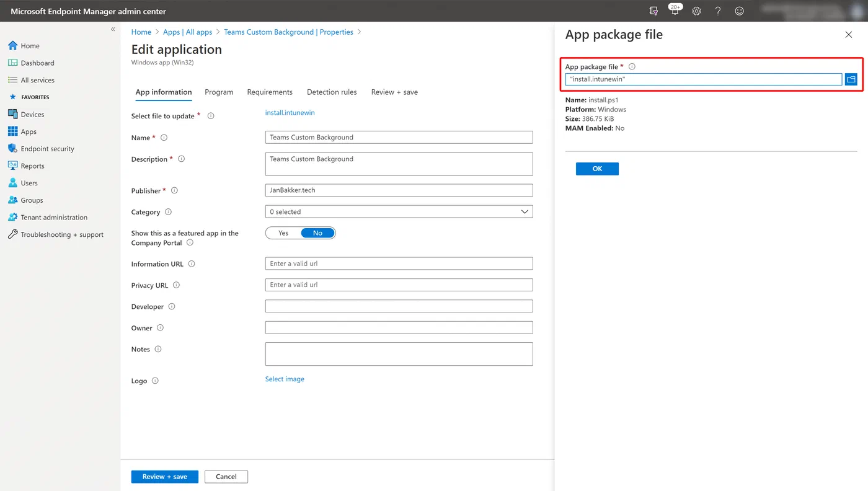The width and height of the screenshot is (868, 491).
Task: Set featured app toggle to No
Action: pos(317,233)
